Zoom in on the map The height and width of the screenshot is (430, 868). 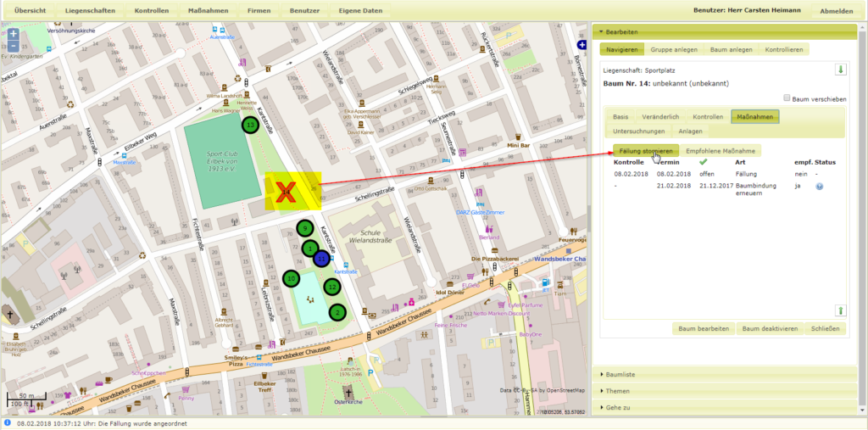click(x=14, y=34)
